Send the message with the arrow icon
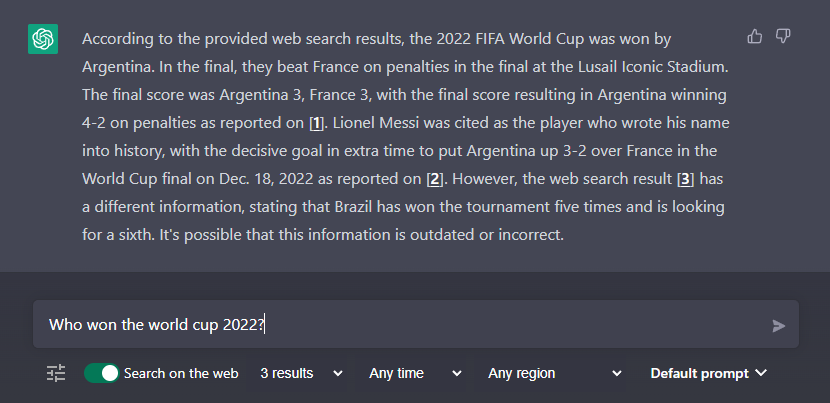Viewport: 830px width, 403px height. (x=779, y=325)
